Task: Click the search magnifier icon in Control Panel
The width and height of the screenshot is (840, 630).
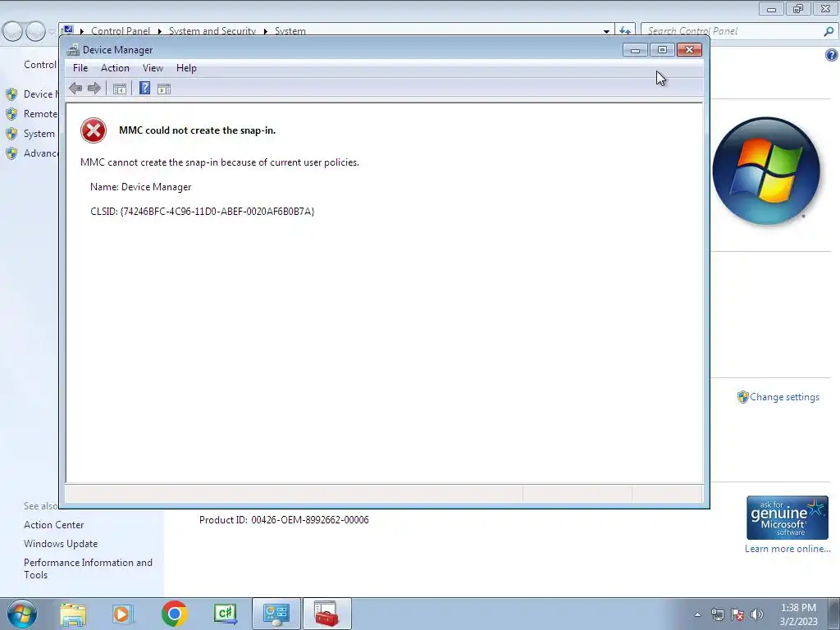Action: (829, 31)
